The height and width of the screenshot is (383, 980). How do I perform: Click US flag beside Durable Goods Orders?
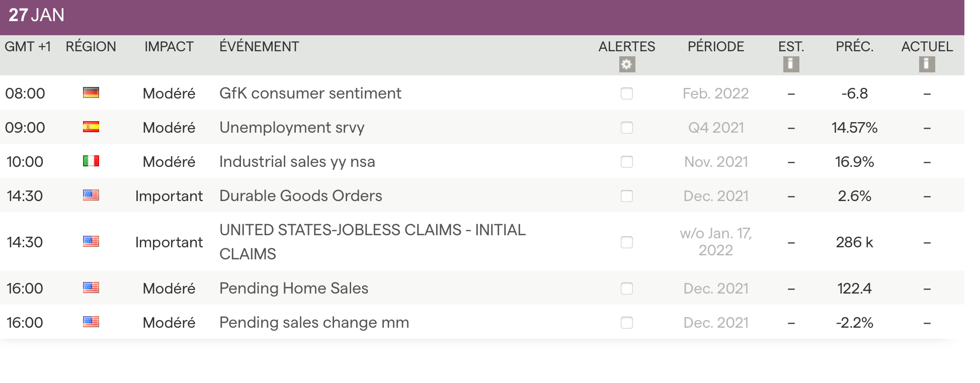coord(91,196)
